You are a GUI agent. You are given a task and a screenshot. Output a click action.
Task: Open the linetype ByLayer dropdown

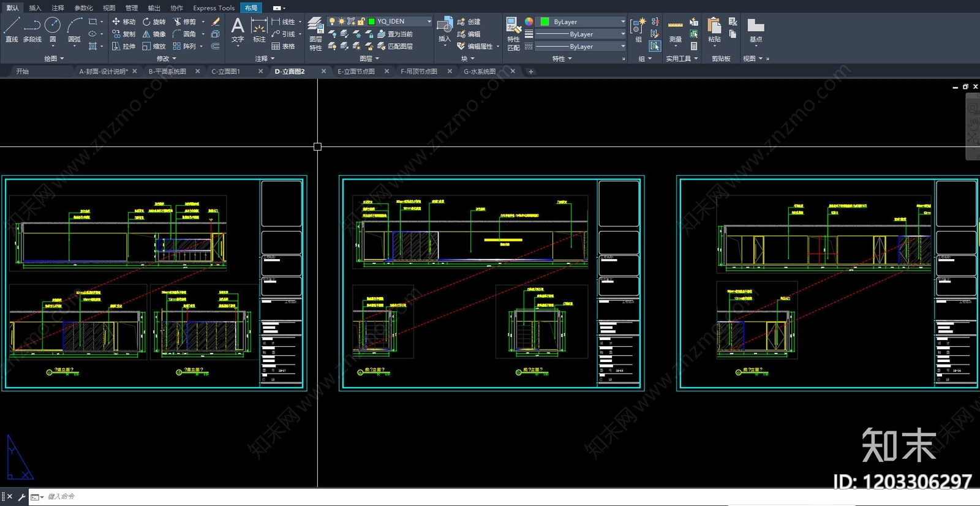pyautogui.click(x=581, y=47)
